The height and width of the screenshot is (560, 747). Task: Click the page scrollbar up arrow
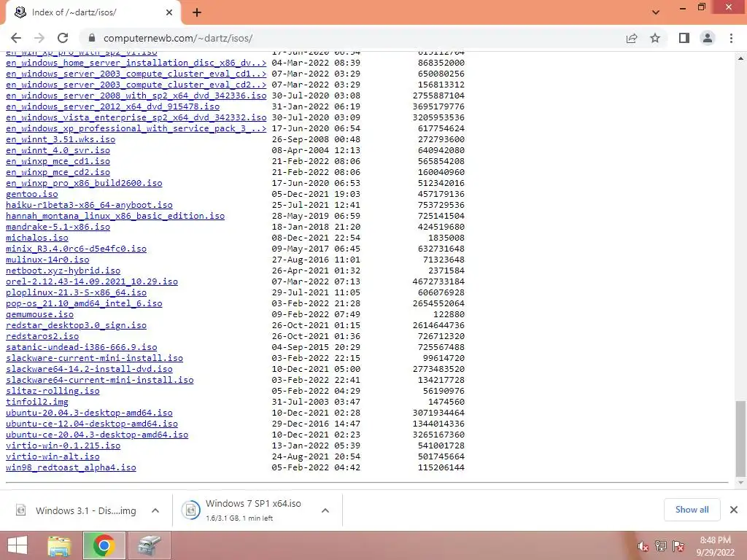coord(740,58)
